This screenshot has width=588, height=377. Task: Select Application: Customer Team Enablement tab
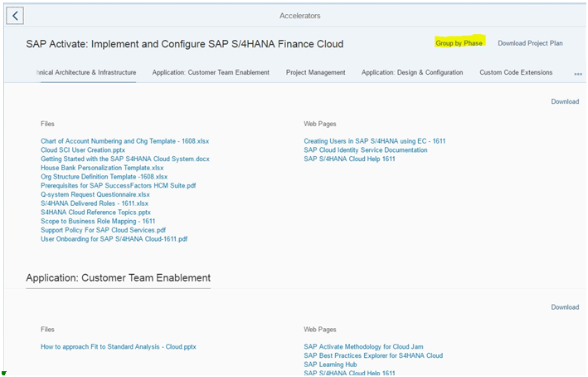pyautogui.click(x=211, y=72)
